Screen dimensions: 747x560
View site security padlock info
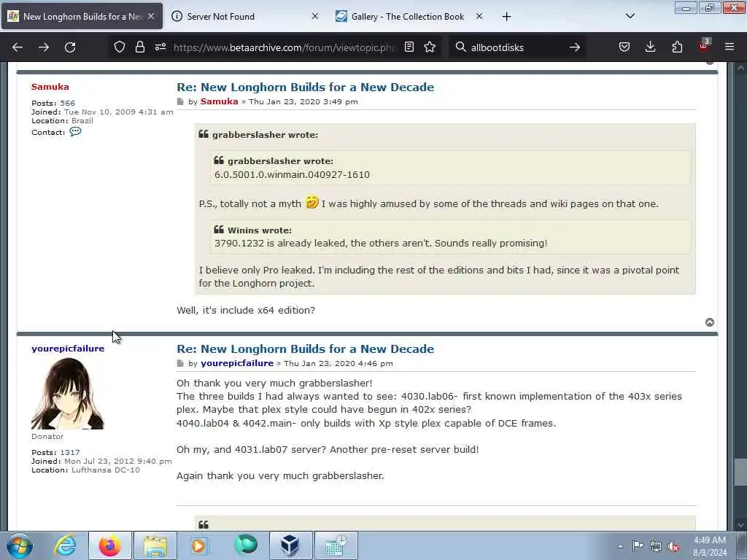tap(139, 47)
